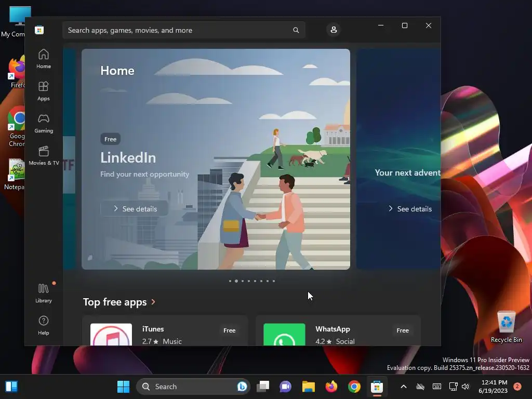532x399 pixels.
Task: Select the last carousel page dot
Action: pos(274,281)
